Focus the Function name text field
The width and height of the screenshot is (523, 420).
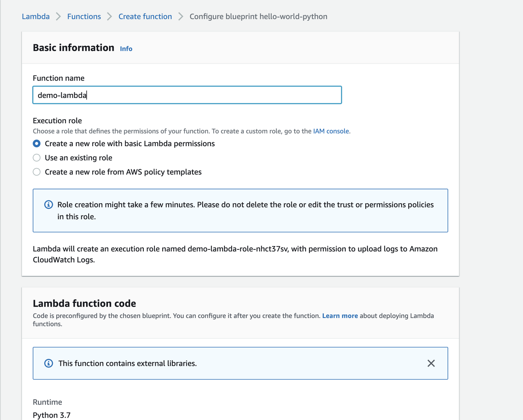point(187,95)
